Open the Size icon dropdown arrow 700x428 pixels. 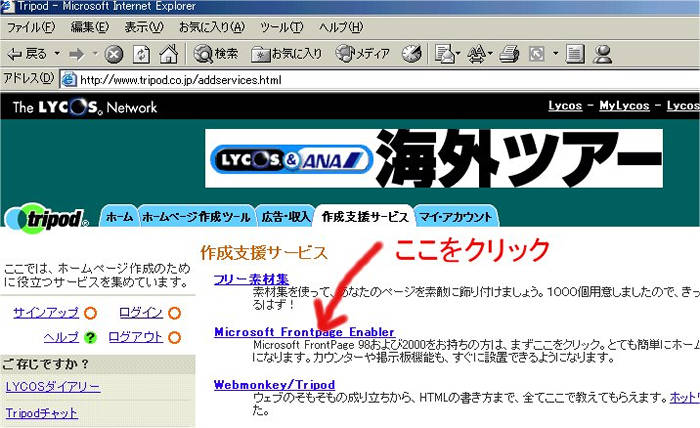[490, 54]
